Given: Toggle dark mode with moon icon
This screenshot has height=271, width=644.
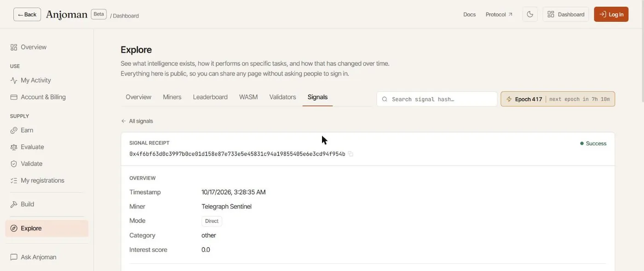Looking at the screenshot, I should 530,14.
